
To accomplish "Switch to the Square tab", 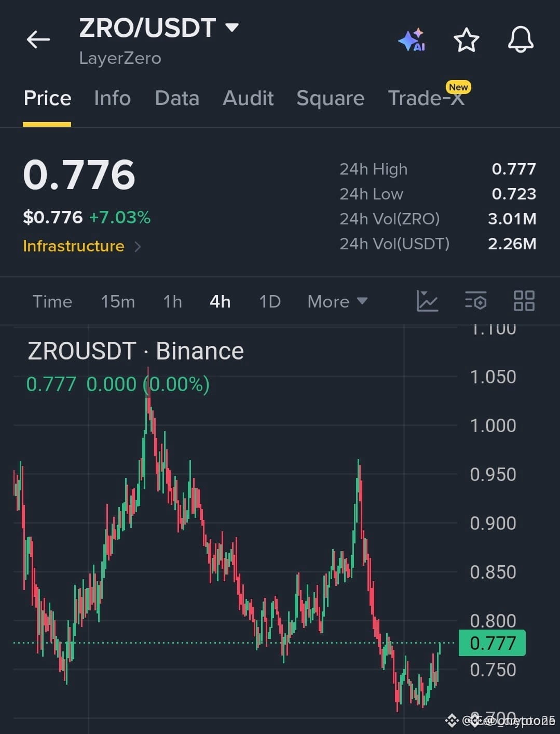I will [330, 98].
